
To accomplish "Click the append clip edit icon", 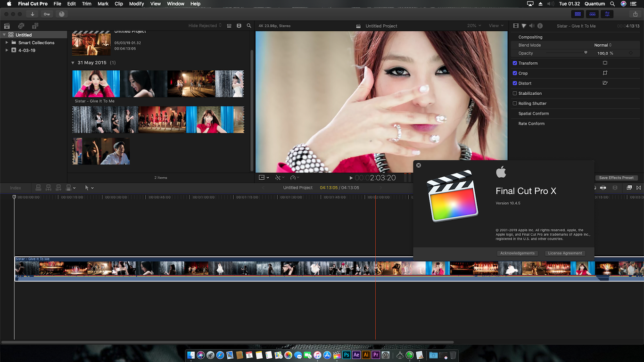I will tap(58, 188).
